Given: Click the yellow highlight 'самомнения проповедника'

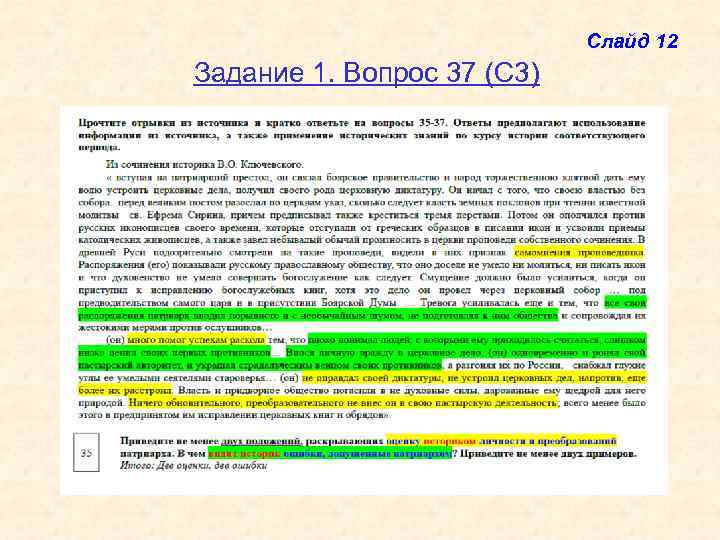Looking at the screenshot, I should tap(579, 253).
